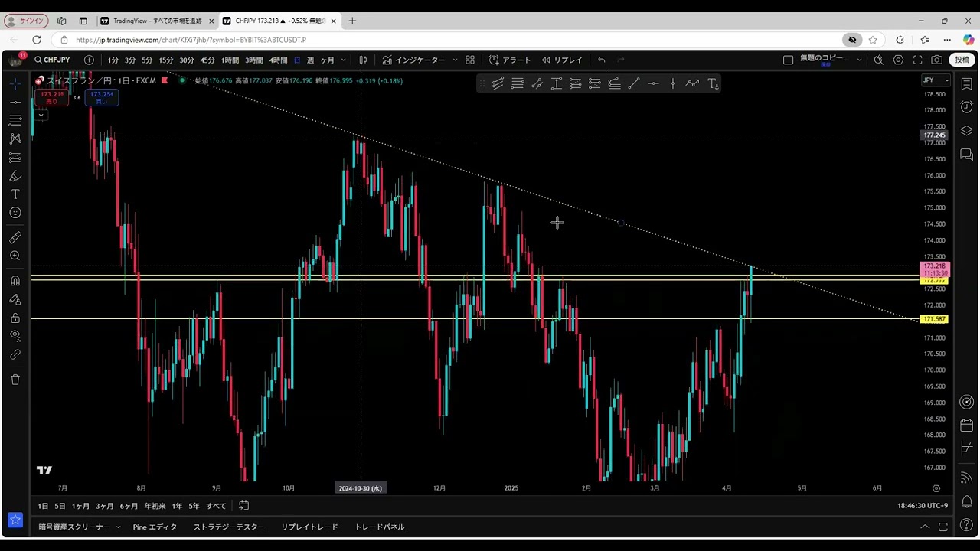Enable magnet mode in left sidebar
The image size is (980, 551).
[15, 281]
